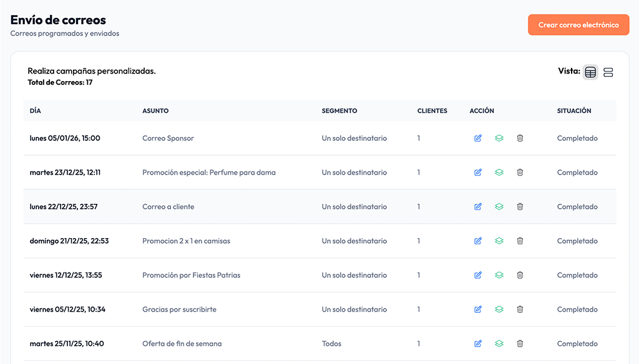Click the ASUNTO column header

click(155, 111)
